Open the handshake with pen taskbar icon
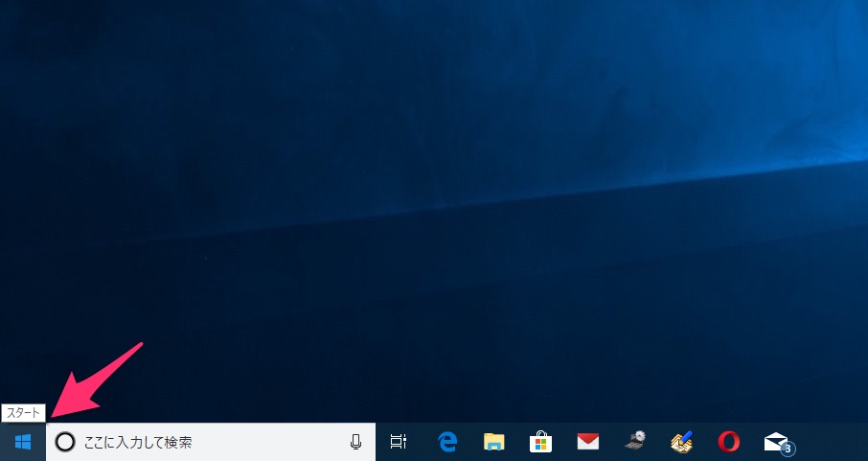Image resolution: width=868 pixels, height=461 pixels. click(x=682, y=442)
